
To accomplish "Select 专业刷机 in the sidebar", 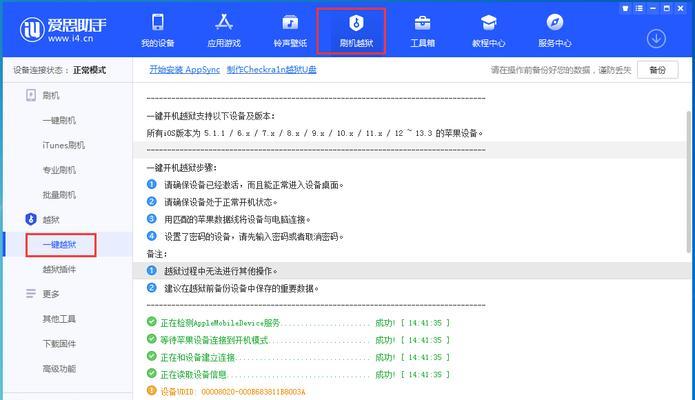I will (59, 170).
